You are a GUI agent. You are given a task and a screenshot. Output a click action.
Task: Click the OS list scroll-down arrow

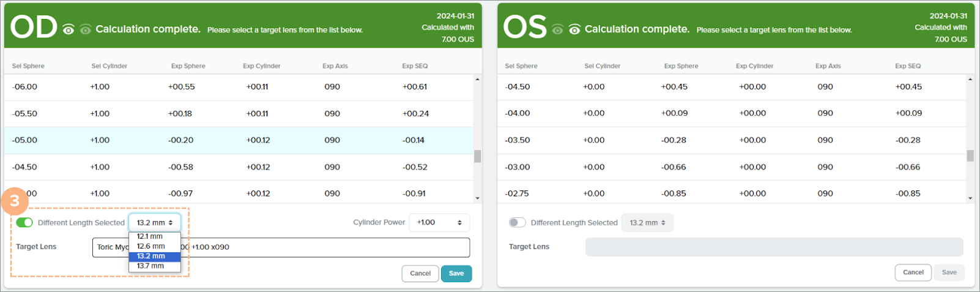click(970, 198)
